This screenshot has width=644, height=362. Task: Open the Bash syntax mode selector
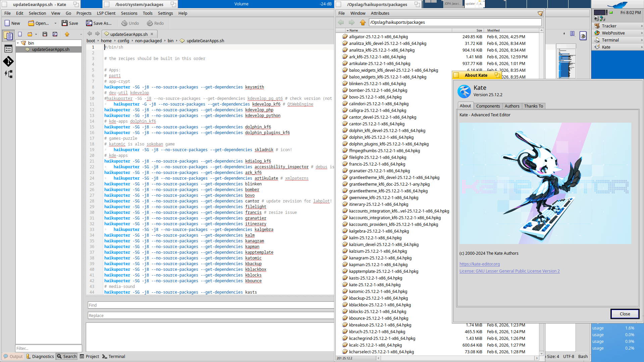pyautogui.click(x=583, y=356)
